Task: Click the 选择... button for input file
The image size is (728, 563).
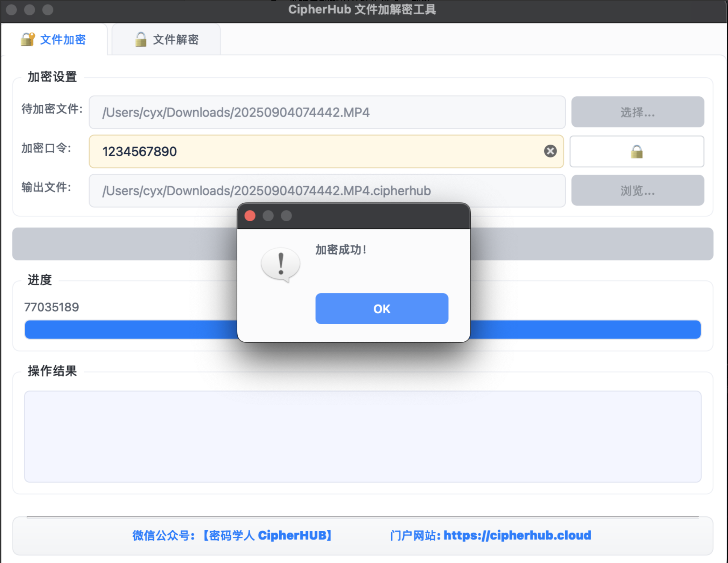Action: 637,112
